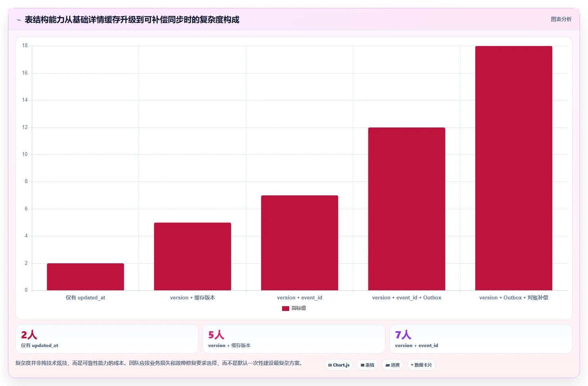Select the version + event_id + Outbox bar
The width and height of the screenshot is (588, 386).
click(407, 209)
